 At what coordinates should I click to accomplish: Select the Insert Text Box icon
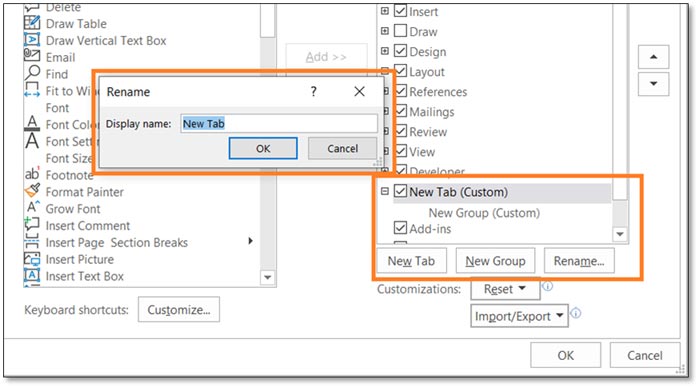pos(32,276)
